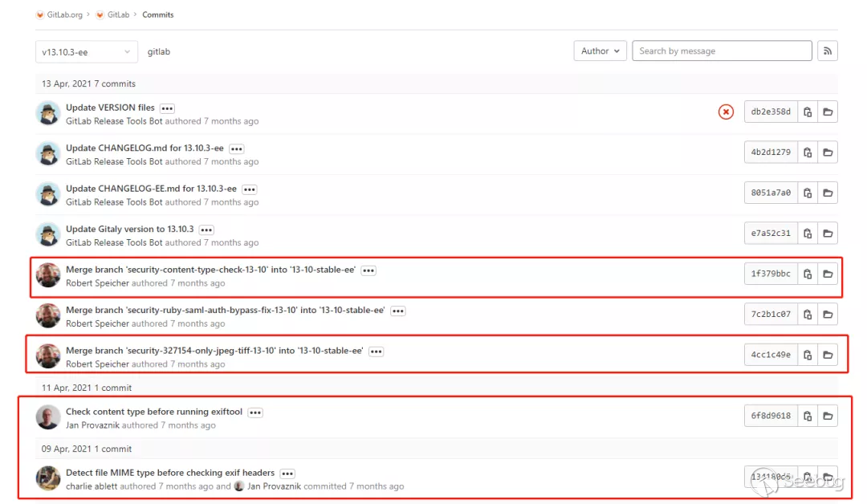The image size is (867, 504).
Task: Expand description of security-content-type-check merge
Action: coord(368,270)
